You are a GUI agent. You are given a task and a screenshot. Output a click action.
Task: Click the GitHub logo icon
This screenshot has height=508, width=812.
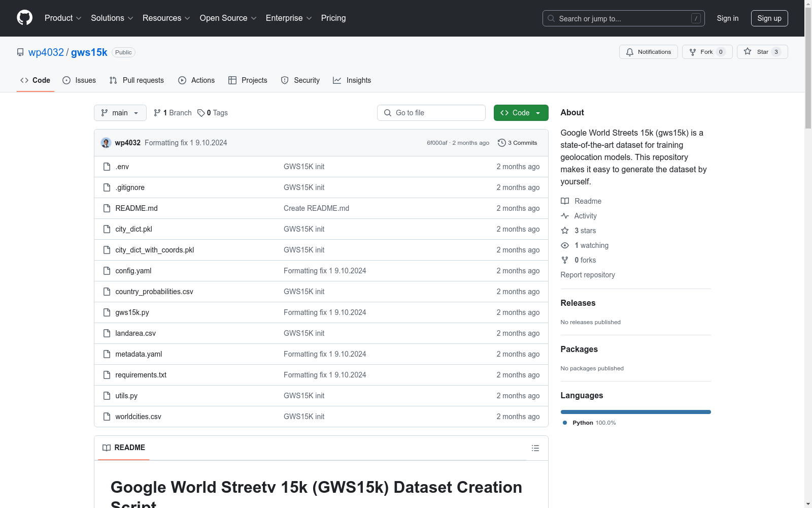click(24, 18)
